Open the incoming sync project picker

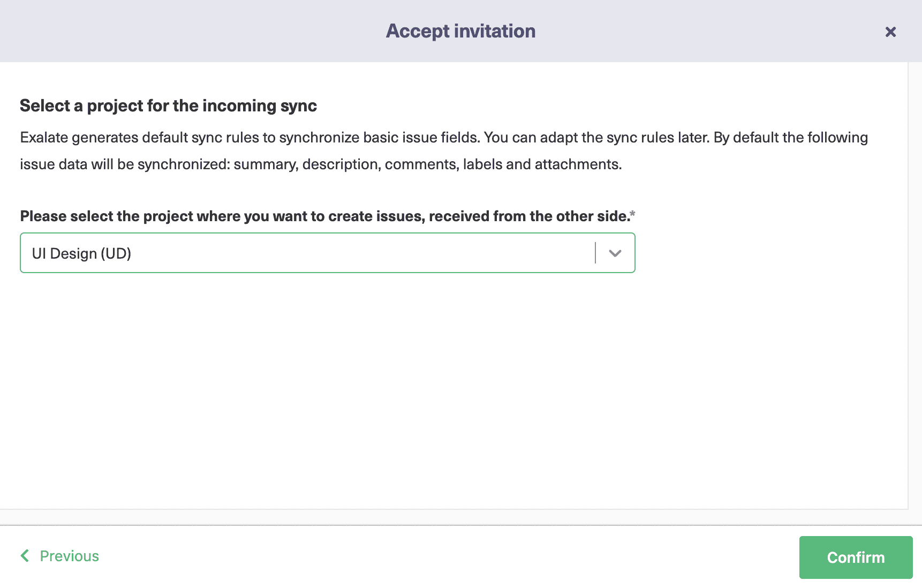point(321,253)
